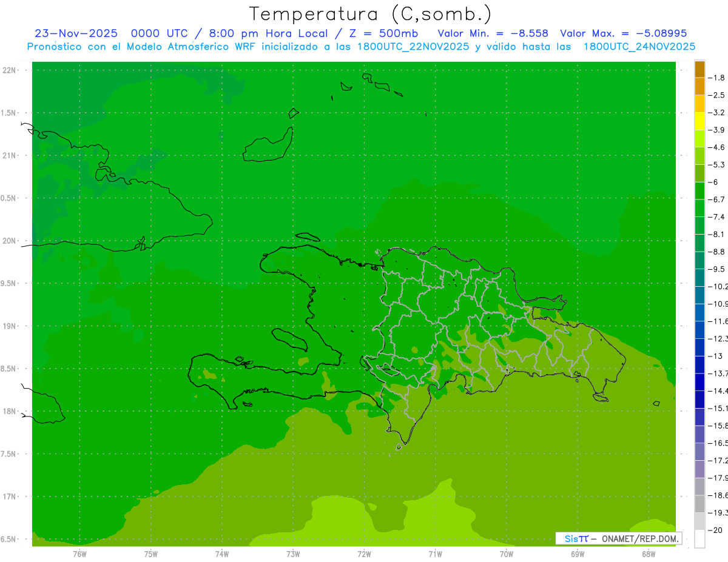The height and width of the screenshot is (562, 728).
Task: Click the "20N" latitude label
Action: click(x=10, y=241)
